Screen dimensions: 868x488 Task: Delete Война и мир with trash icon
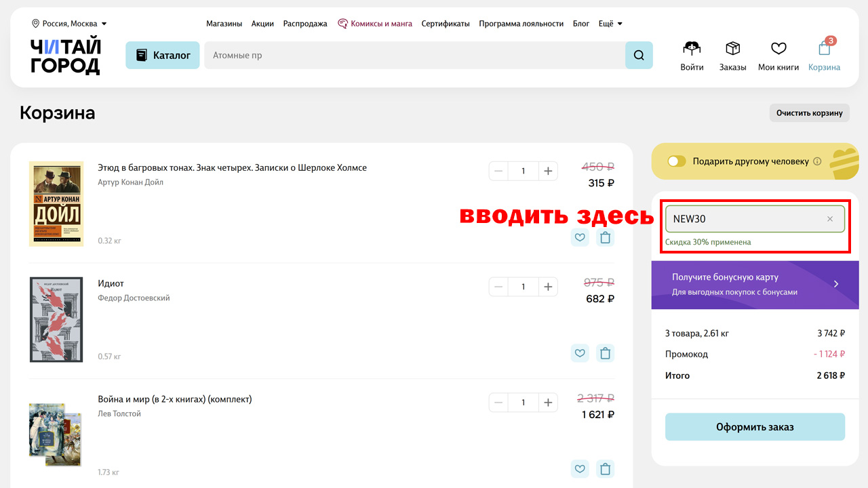click(x=605, y=469)
